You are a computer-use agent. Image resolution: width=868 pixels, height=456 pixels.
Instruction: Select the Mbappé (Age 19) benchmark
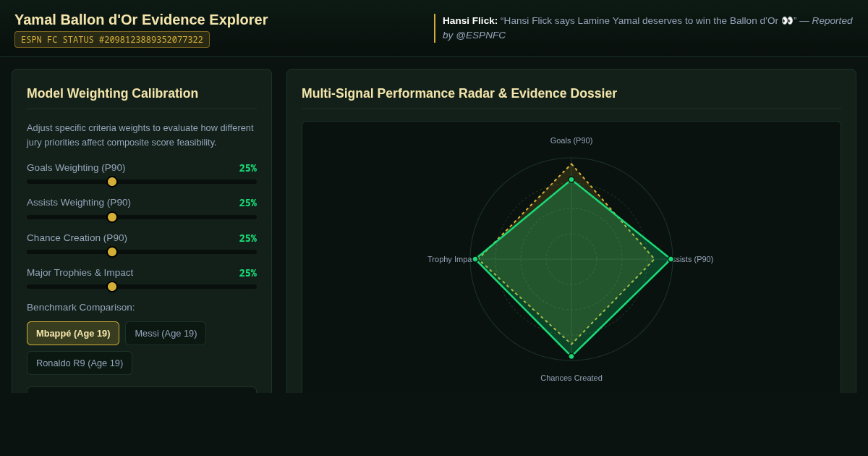click(73, 333)
